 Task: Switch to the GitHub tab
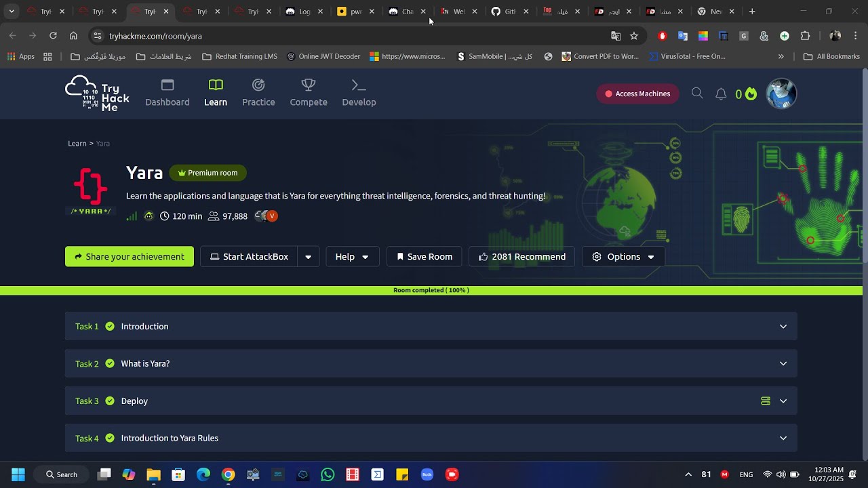click(x=510, y=12)
